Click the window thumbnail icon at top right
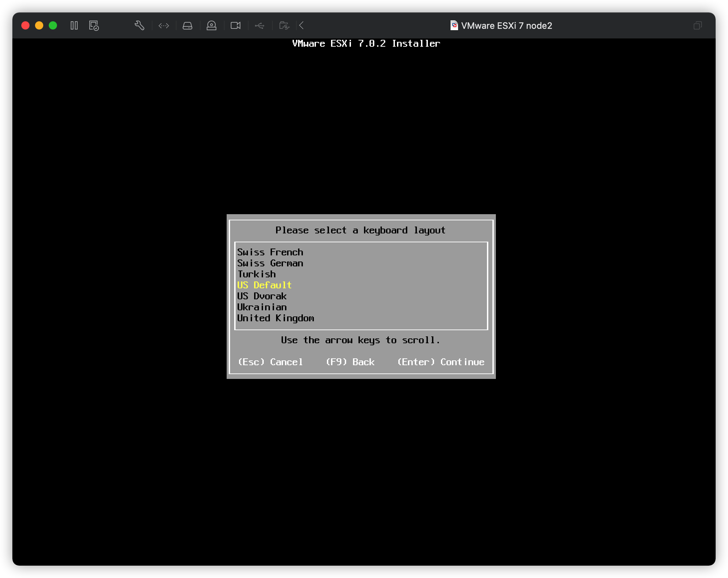Image resolution: width=728 pixels, height=578 pixels. (x=697, y=25)
